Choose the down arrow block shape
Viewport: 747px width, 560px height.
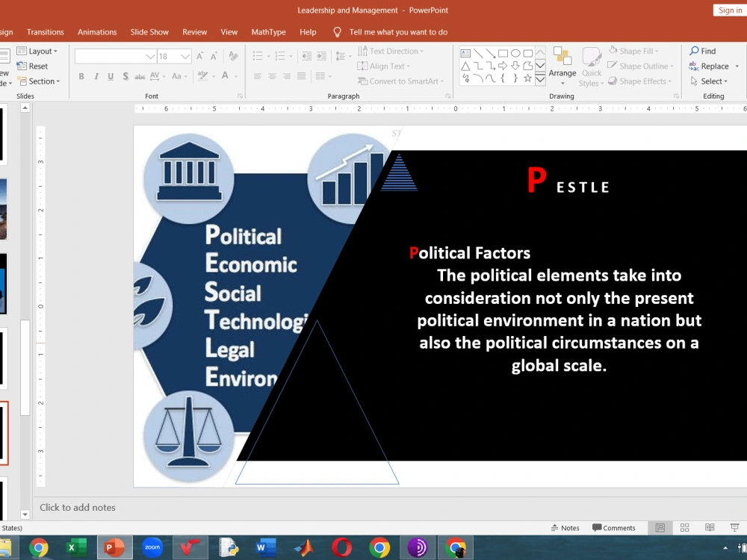pos(515,66)
